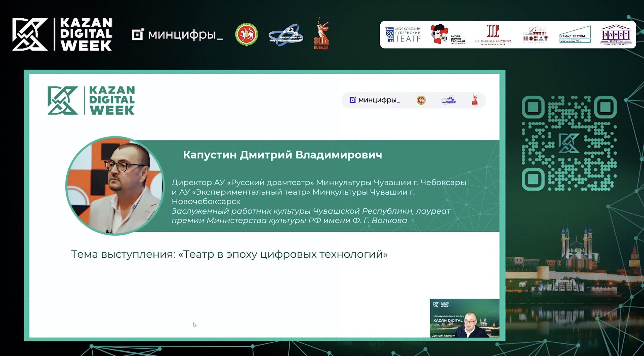Image resolution: width=644 pixels, height=356 pixels.
Task: Click the small Tatarstan emblem on the slide
Action: click(x=421, y=100)
